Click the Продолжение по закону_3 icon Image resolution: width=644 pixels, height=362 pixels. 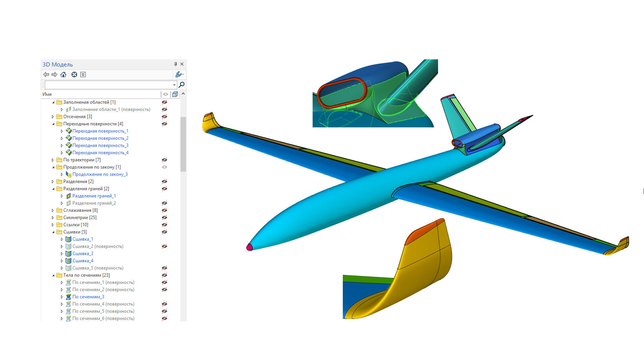coord(68,174)
